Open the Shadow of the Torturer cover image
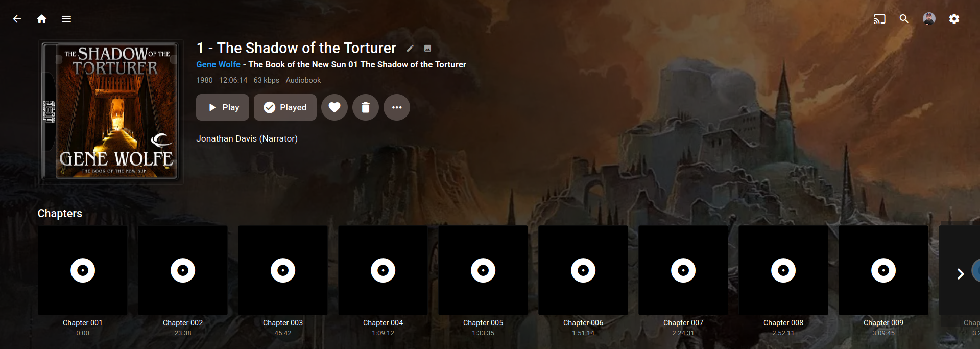The height and width of the screenshot is (349, 980). 110,112
